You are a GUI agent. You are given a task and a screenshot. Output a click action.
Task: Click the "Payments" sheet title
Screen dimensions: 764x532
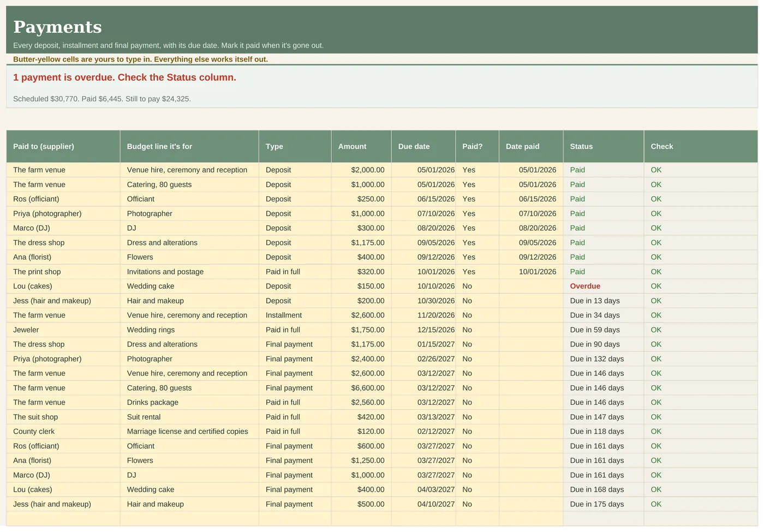pos(57,27)
